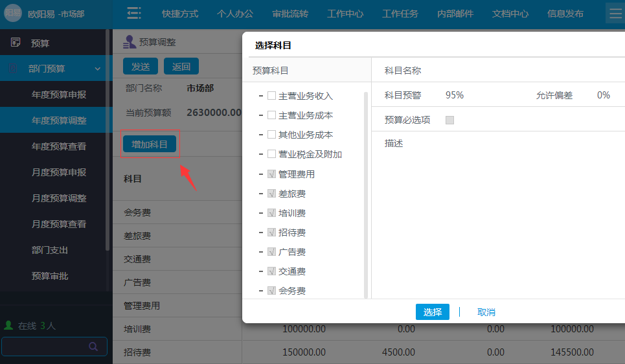Click the 145500.00 cell in 招待费 row
The image size is (625, 364).
coord(572,352)
